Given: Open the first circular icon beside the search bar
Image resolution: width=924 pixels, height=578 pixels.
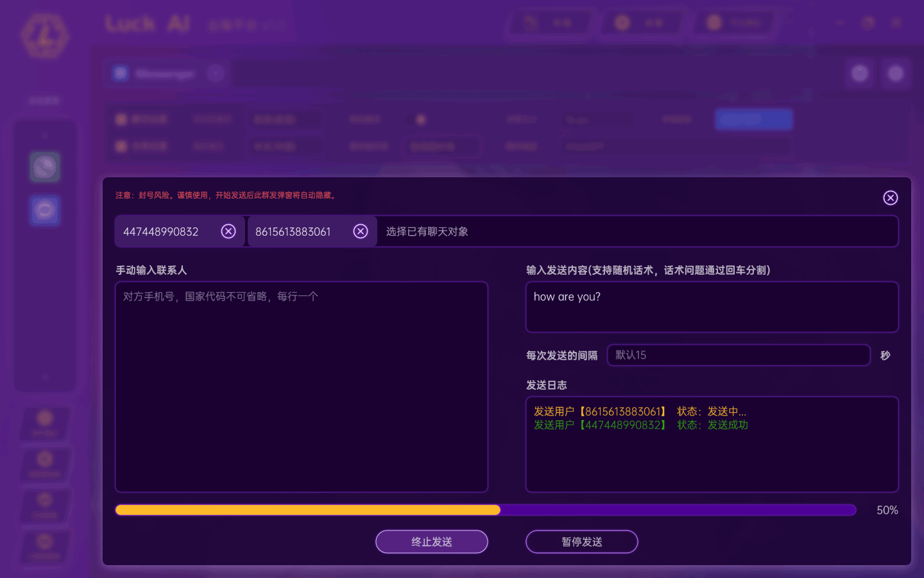Looking at the screenshot, I should point(860,73).
